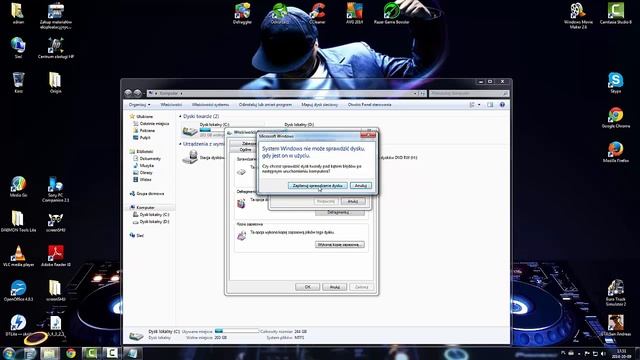Open the Camtasia Studio 8 desktop icon
Image resolution: width=640 pixels, height=360 pixels.
616,13
